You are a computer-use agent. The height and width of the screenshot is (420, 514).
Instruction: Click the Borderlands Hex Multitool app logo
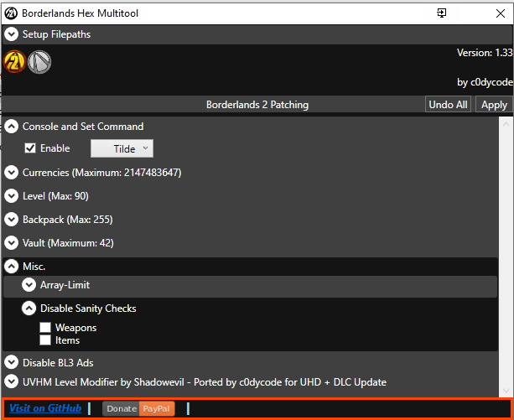(11, 13)
